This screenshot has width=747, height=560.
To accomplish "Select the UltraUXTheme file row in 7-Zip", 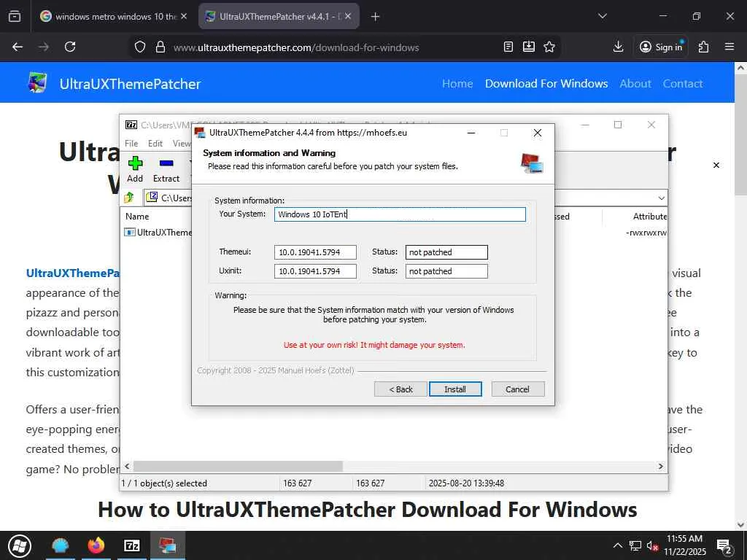I will click(x=158, y=233).
